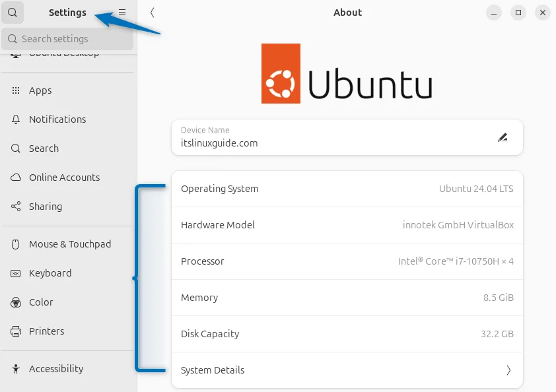This screenshot has width=556, height=392.
Task: Open Mouse & Touchpad settings
Action: pos(67,244)
